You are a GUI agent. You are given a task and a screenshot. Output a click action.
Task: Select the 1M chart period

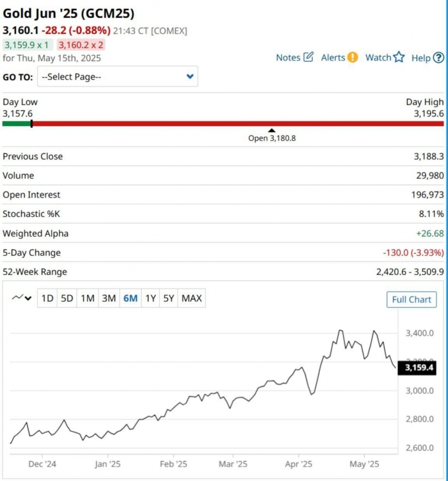(88, 298)
